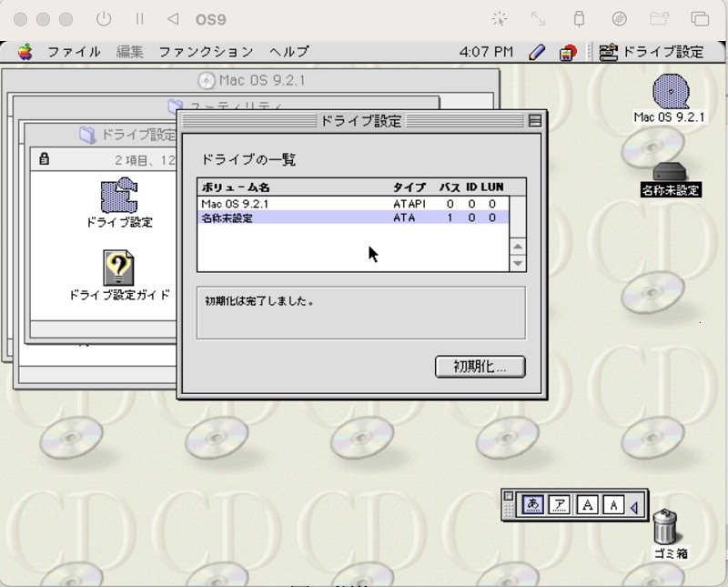Click capture cursor icon in emulator toolbar
Screen dimensions: 728x587
(499, 19)
